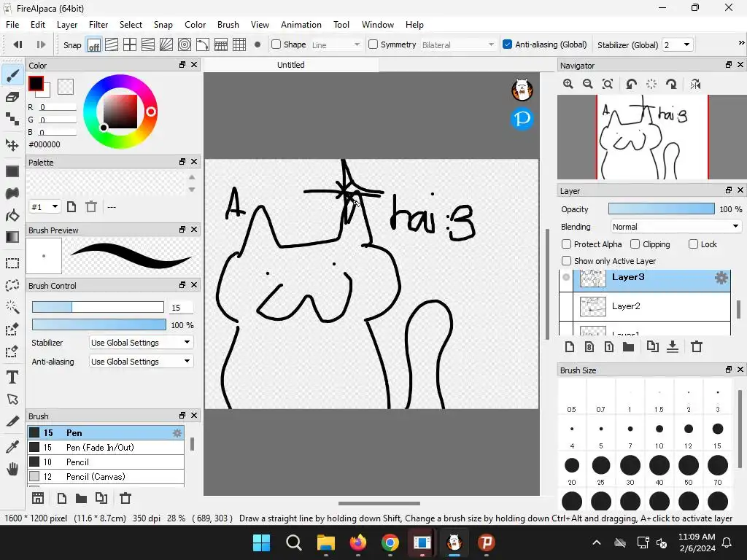The height and width of the screenshot is (560, 747).
Task: Select Layer2 in the Layer panel
Action: 645,306
